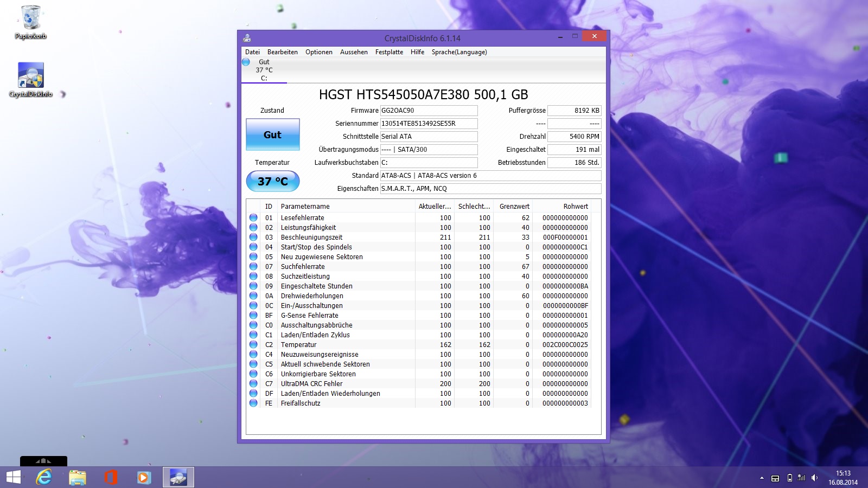Click raw value 000F00000001

coord(565,237)
